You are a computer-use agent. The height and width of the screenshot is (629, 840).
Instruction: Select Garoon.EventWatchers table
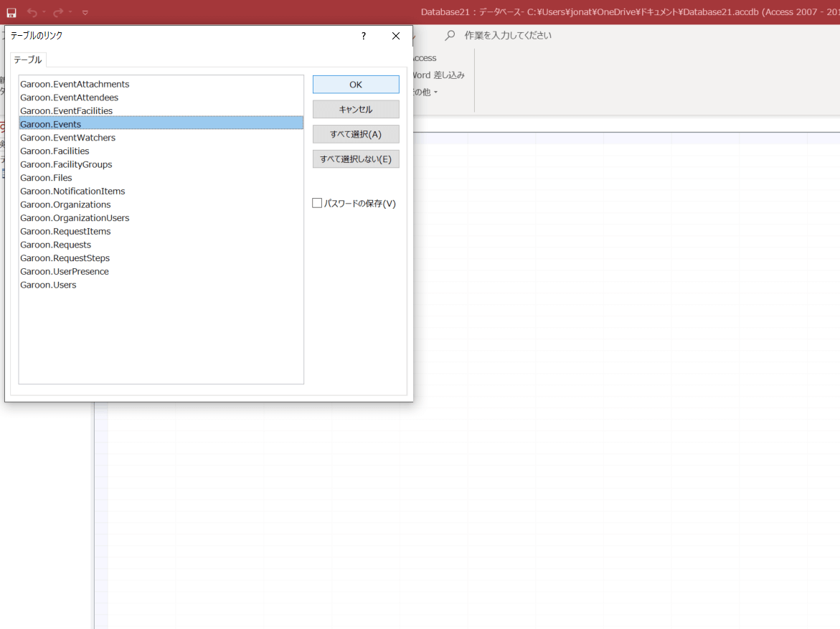[x=161, y=138]
